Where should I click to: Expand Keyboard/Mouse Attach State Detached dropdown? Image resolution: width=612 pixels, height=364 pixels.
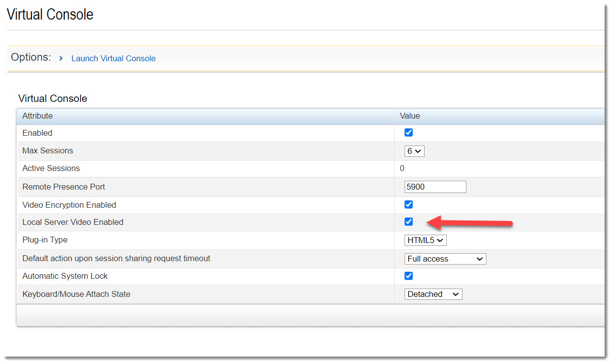coord(433,294)
